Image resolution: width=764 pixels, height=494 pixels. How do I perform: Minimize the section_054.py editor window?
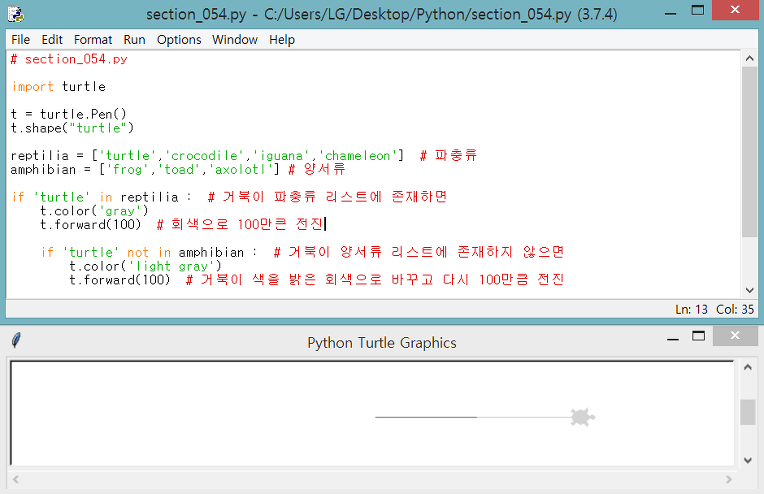coord(670,13)
